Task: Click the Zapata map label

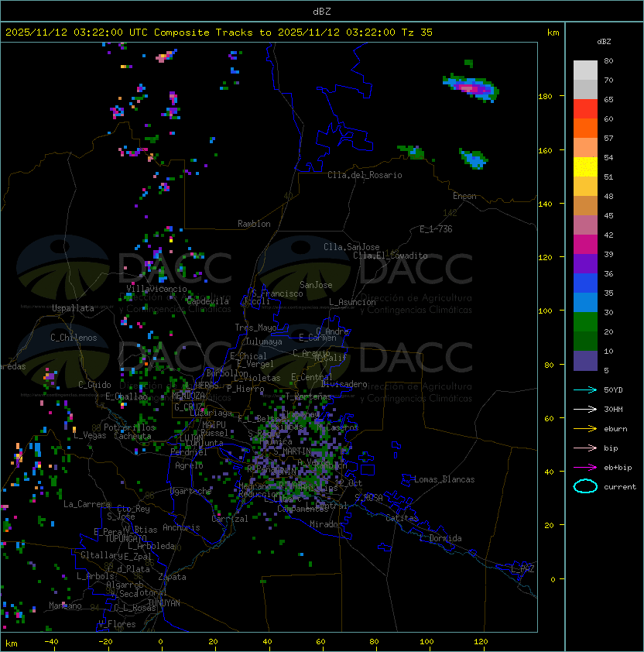Action: pyautogui.click(x=172, y=577)
